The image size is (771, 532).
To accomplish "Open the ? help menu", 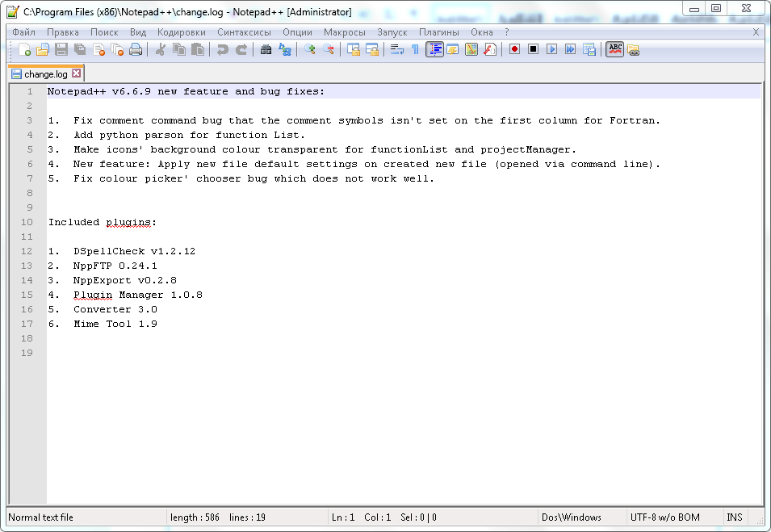I will pos(507,32).
